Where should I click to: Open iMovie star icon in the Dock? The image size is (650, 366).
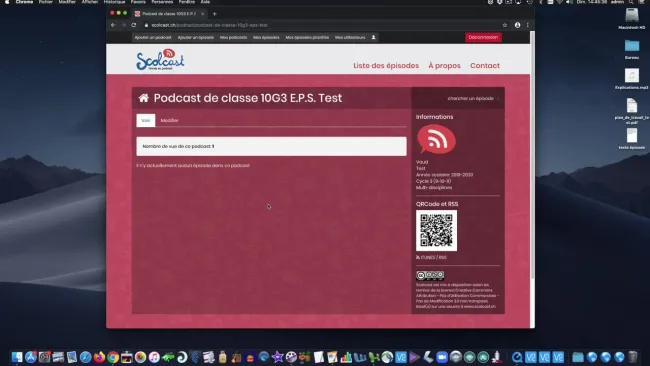[x=277, y=357]
